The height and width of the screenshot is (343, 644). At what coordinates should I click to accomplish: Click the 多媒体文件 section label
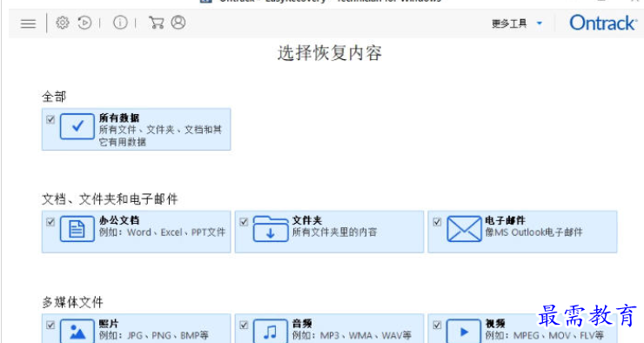(72, 302)
